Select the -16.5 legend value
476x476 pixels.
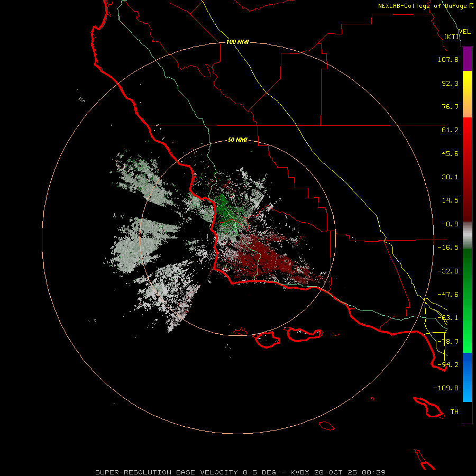(x=448, y=248)
